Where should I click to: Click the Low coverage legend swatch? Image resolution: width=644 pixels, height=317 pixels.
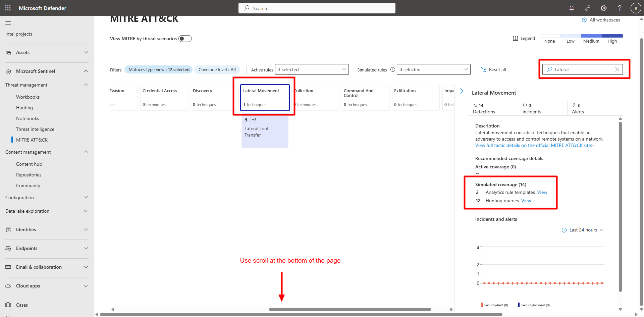coord(571,36)
